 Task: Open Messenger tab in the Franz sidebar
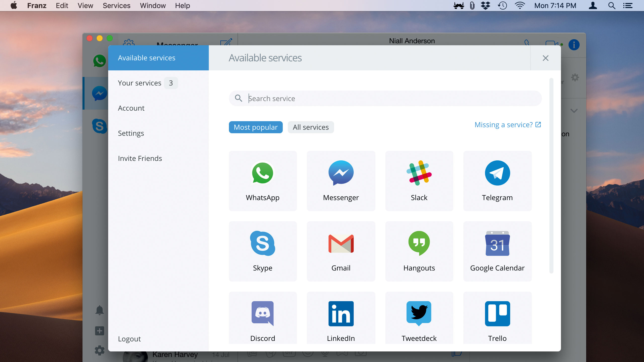tap(99, 93)
